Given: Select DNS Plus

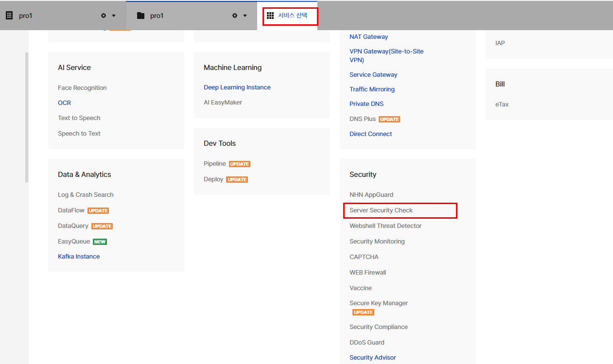Looking at the screenshot, I should (363, 119).
